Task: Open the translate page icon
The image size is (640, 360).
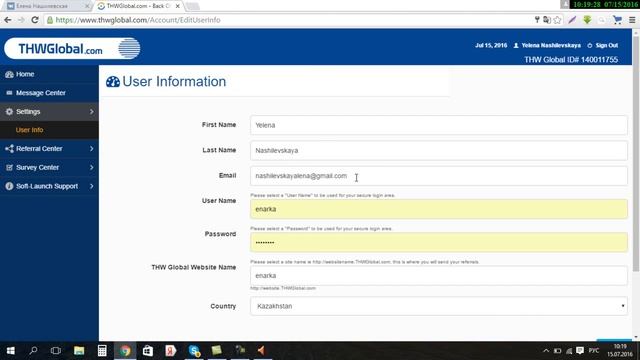Action: click(547, 20)
